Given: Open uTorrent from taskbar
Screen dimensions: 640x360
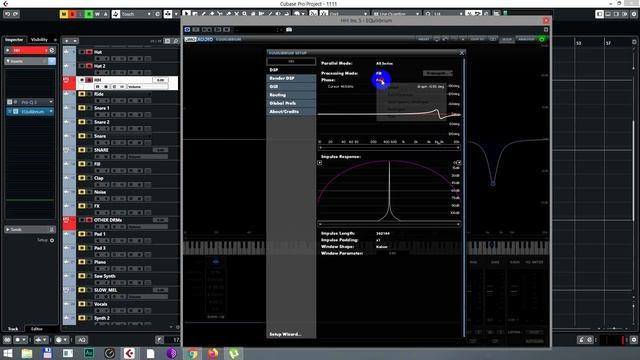Looking at the screenshot, I should (233, 353).
